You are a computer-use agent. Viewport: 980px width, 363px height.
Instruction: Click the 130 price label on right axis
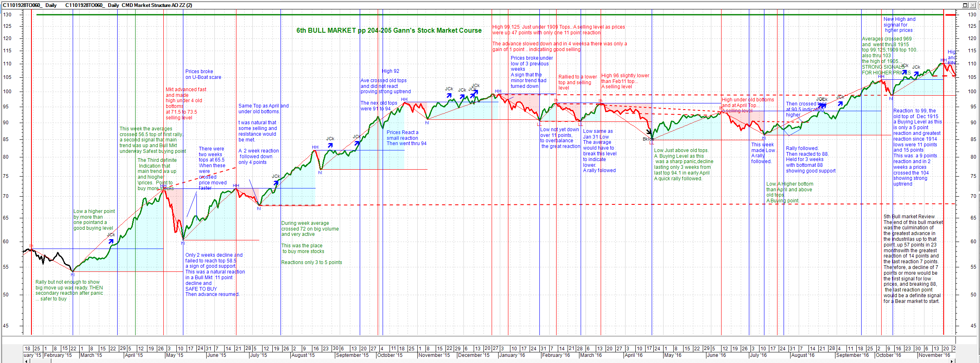pyautogui.click(x=972, y=15)
